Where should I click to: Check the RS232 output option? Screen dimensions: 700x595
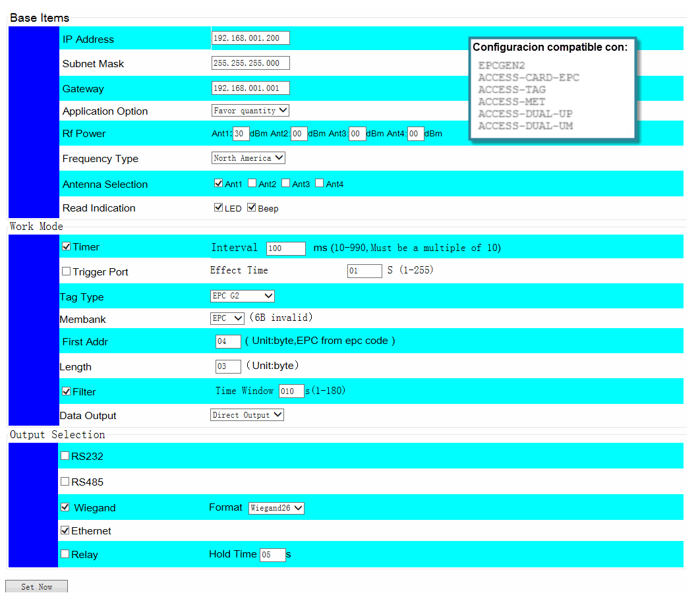[65, 456]
